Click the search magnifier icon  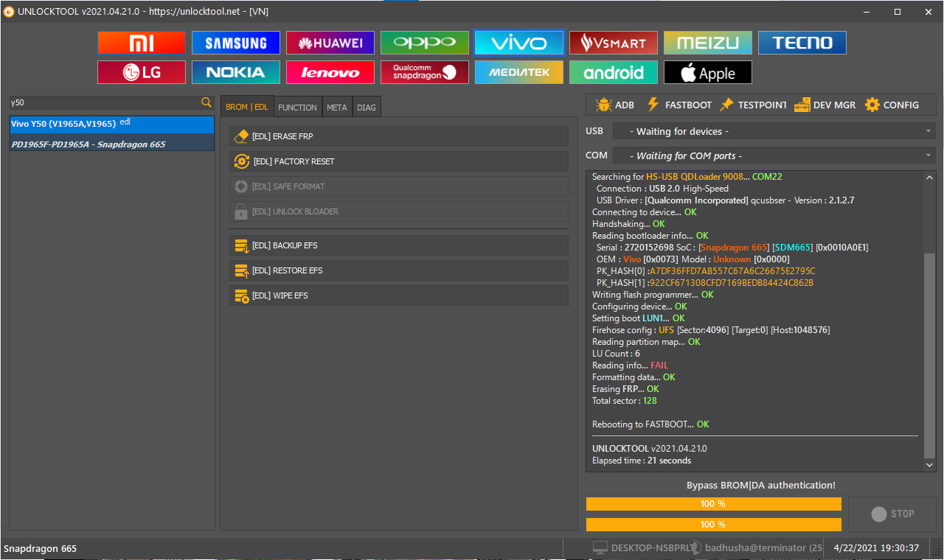pos(206,102)
